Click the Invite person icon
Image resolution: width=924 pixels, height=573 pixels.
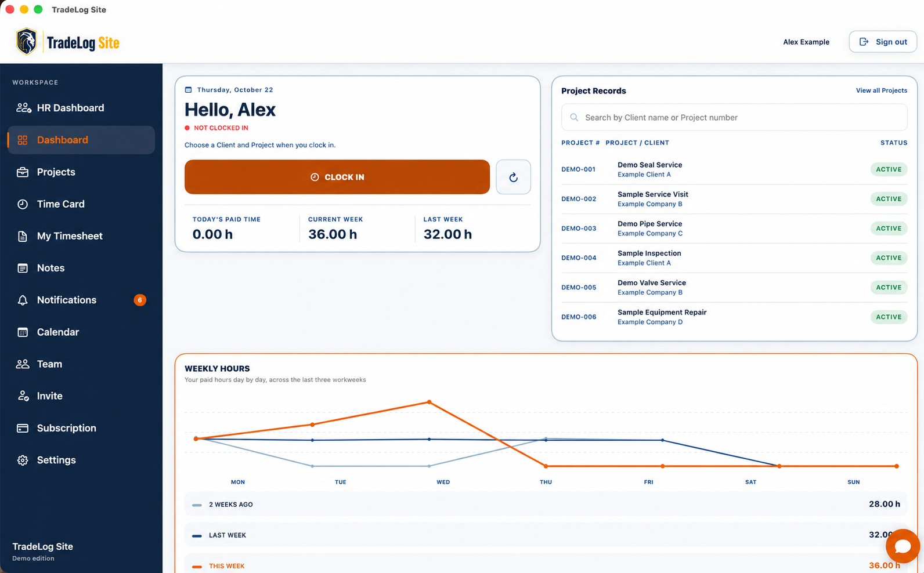pos(23,396)
